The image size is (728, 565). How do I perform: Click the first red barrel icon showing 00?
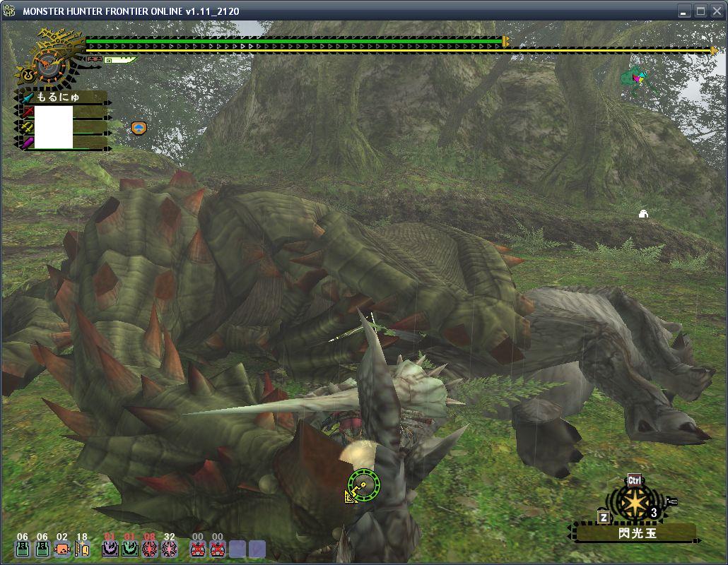click(198, 549)
